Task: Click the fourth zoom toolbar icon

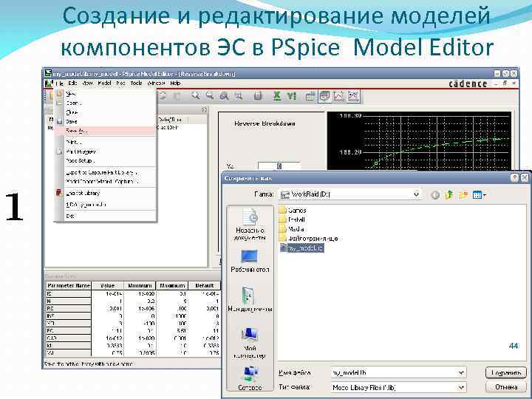Action: point(239,96)
